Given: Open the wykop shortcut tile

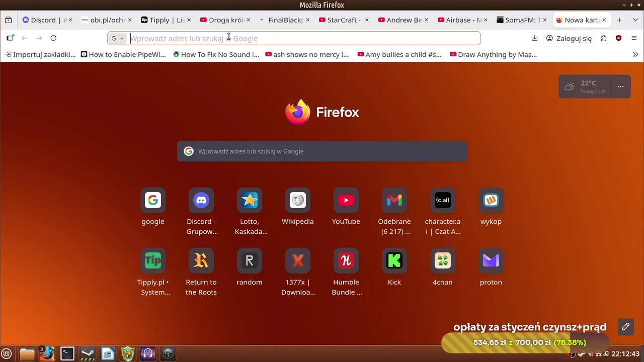Looking at the screenshot, I should [491, 200].
